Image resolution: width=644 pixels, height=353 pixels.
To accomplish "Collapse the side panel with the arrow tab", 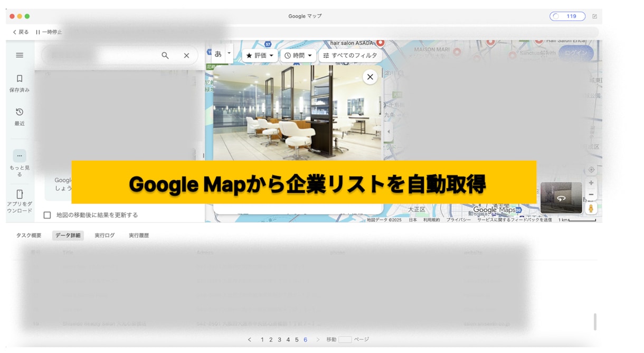I will coord(389,132).
